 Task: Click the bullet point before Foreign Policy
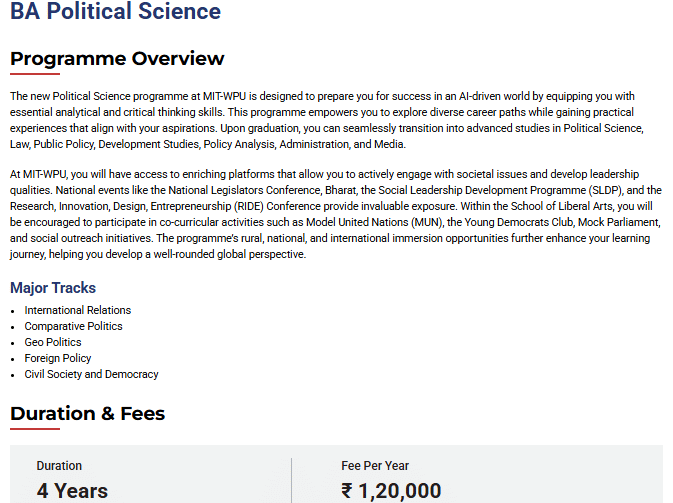[13, 359]
